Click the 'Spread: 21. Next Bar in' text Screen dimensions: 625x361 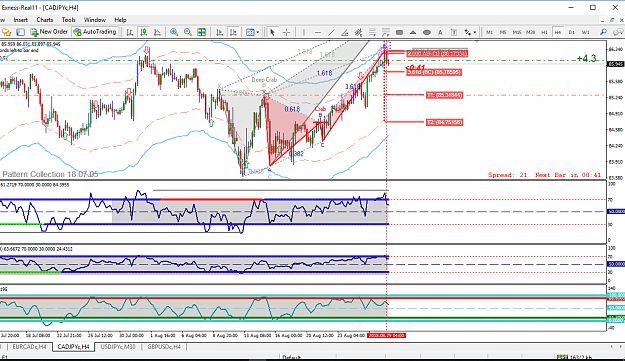tap(544, 175)
